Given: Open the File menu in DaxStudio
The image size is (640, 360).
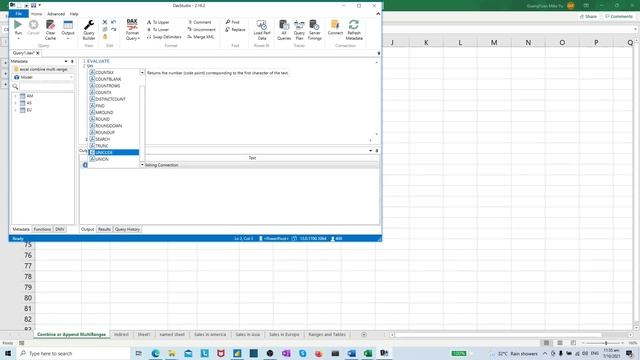Looking at the screenshot, I should (x=19, y=14).
